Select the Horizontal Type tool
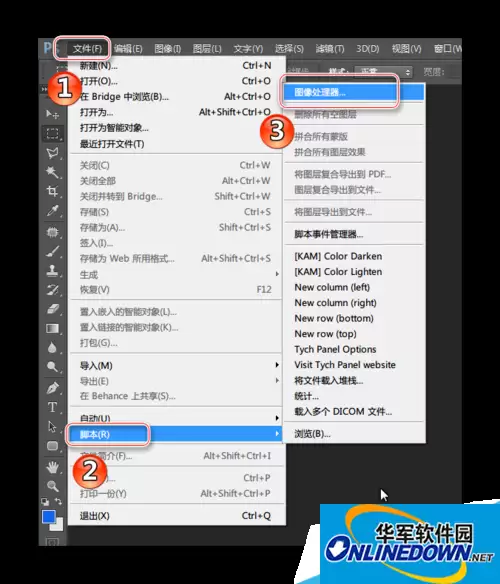The image size is (500, 584). [x=53, y=407]
